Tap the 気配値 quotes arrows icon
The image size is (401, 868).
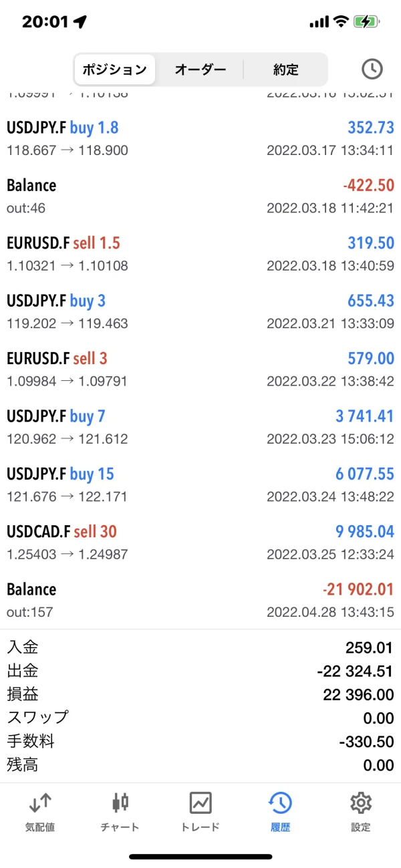pyautogui.click(x=40, y=802)
